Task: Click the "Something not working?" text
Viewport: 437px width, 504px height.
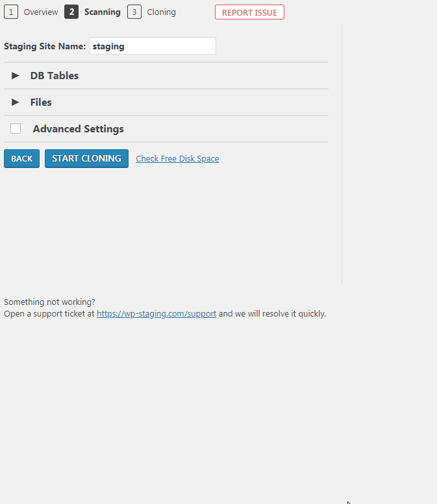Action: point(49,302)
